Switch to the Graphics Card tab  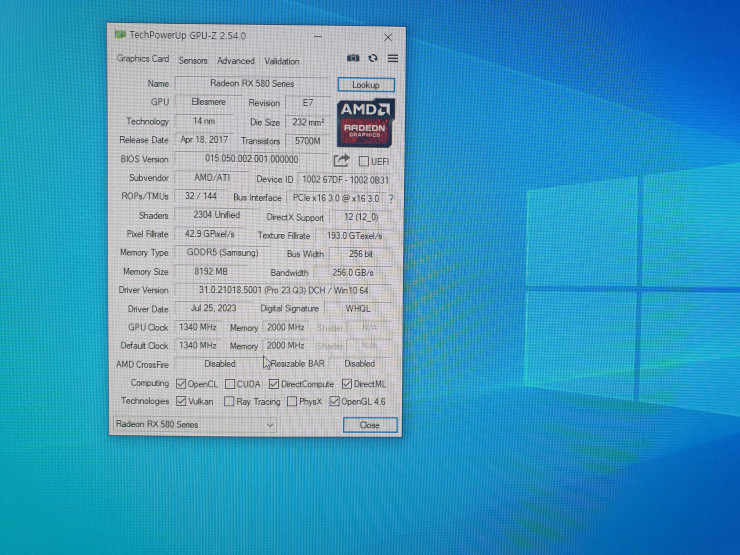(x=143, y=59)
